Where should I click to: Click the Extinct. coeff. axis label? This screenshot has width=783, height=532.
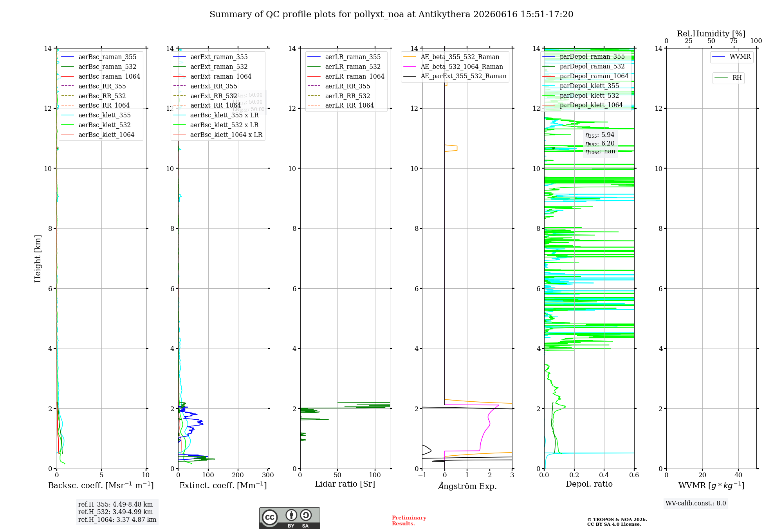tap(223, 485)
